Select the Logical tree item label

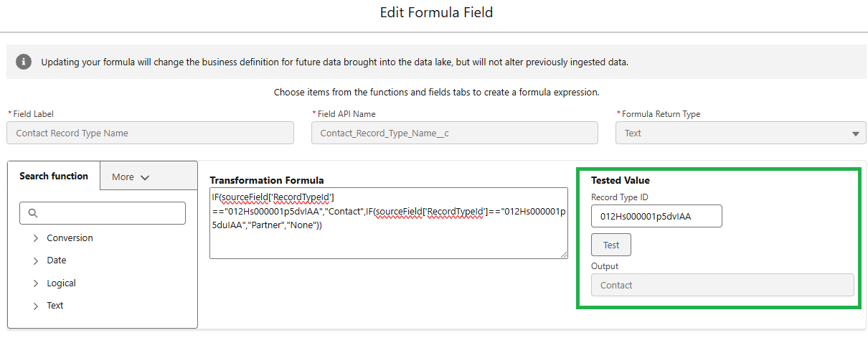pos(62,283)
